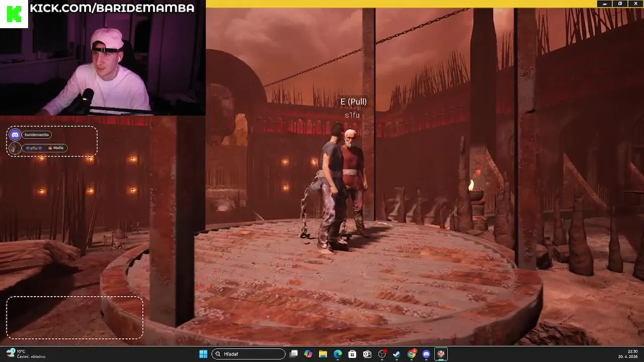Click the Kick logo in the overlay
644x362 pixels.
(x=14, y=14)
